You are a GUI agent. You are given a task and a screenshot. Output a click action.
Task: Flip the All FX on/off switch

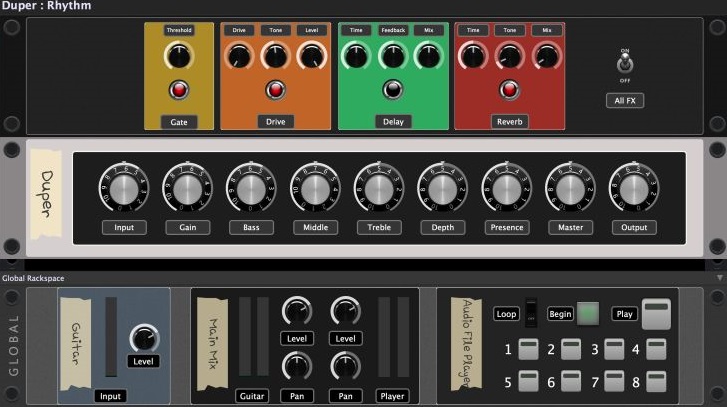625,64
